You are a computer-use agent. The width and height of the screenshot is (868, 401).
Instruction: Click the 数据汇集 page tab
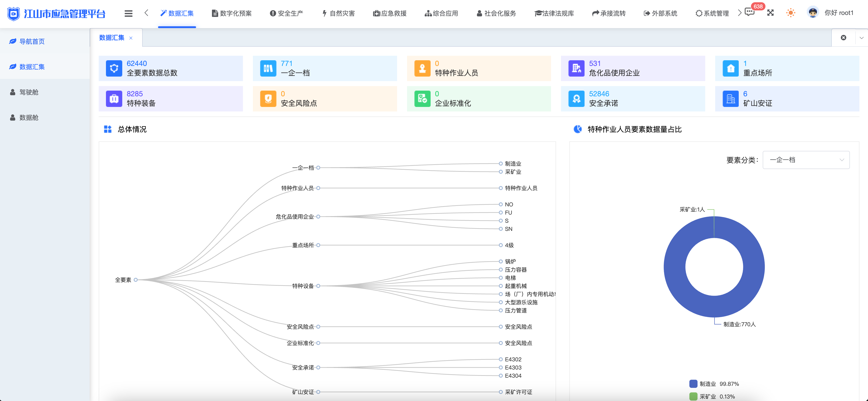[116, 38]
